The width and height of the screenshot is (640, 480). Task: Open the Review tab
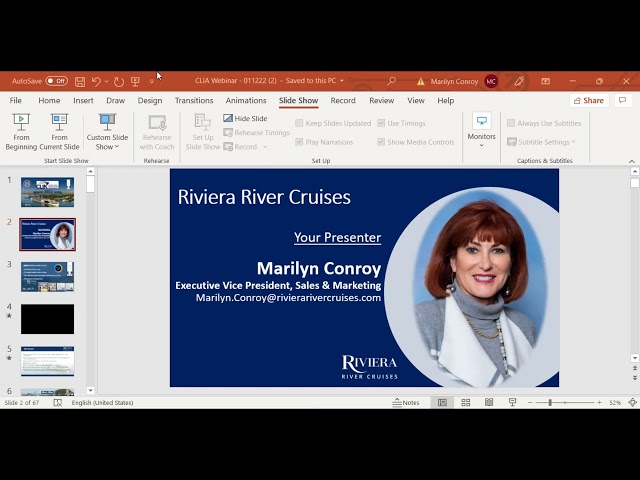coord(382,100)
